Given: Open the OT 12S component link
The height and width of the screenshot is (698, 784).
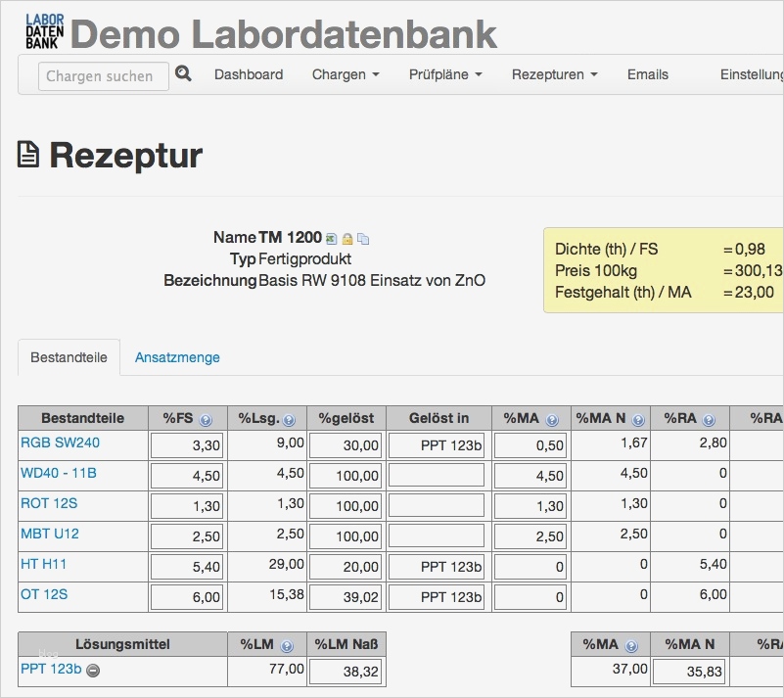Looking at the screenshot, I should point(44,594).
